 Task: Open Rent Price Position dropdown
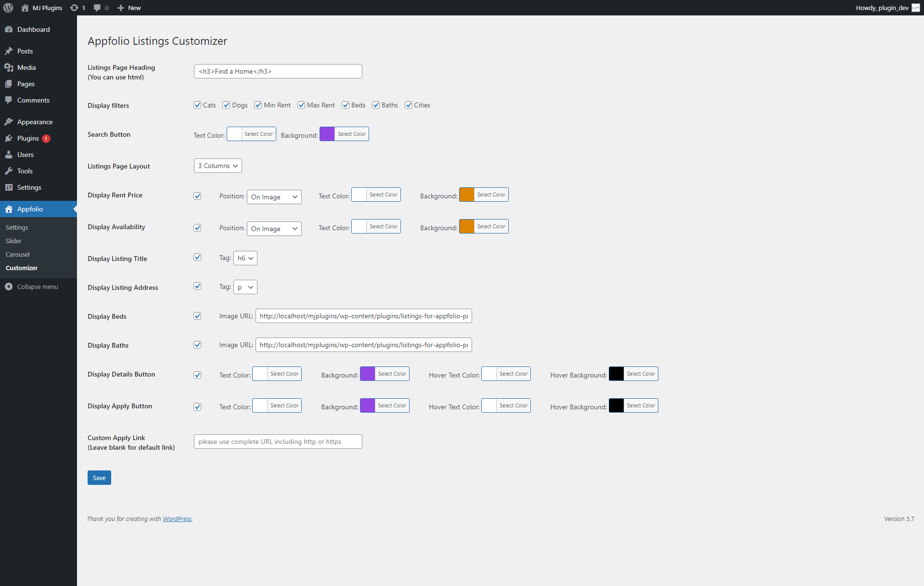tap(274, 197)
